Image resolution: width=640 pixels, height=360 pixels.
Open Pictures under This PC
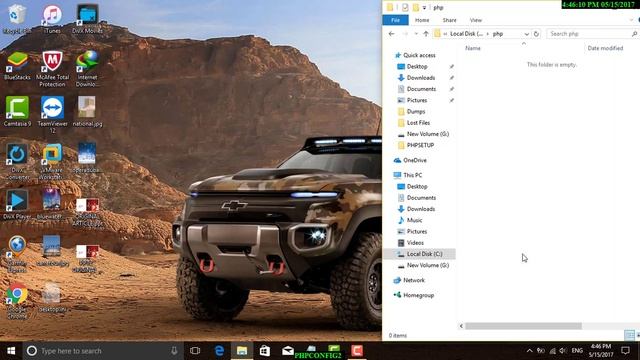point(416,231)
